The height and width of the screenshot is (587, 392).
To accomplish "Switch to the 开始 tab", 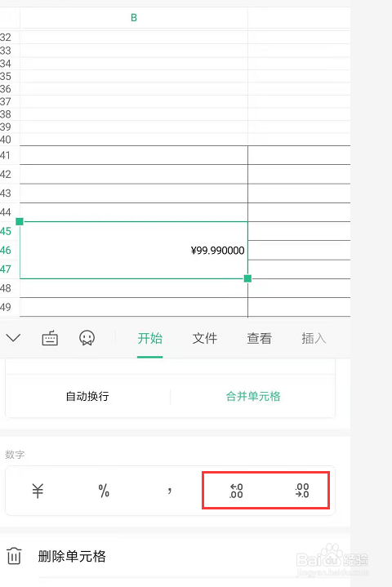I will coord(149,339).
